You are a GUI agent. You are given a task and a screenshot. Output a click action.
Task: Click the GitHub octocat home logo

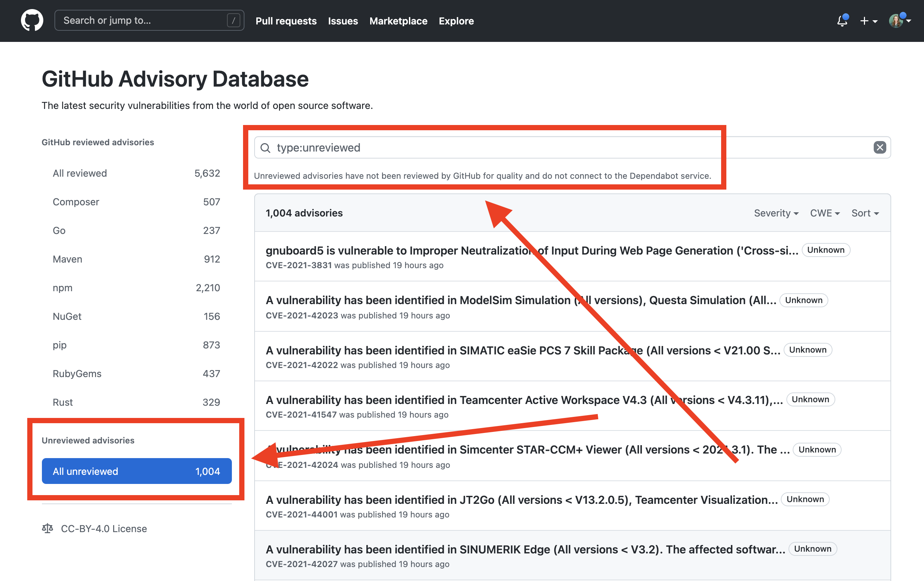click(x=32, y=20)
